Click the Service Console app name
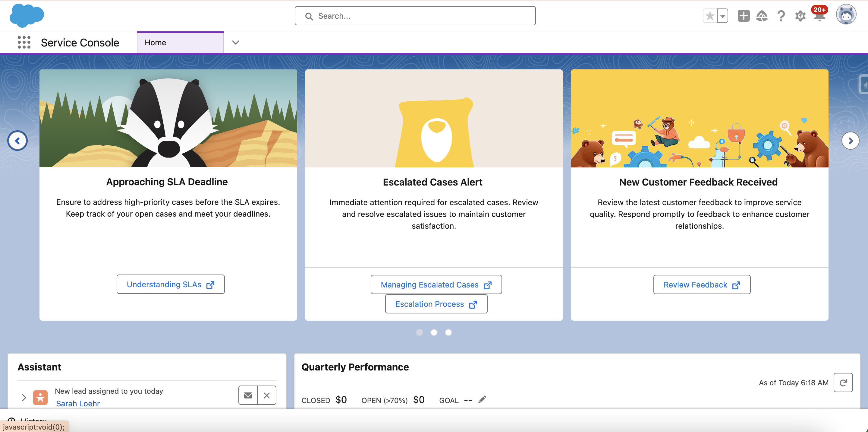868x432 pixels. 80,43
